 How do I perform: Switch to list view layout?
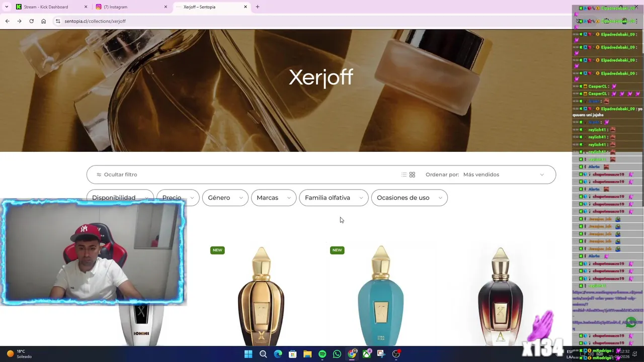tap(404, 174)
